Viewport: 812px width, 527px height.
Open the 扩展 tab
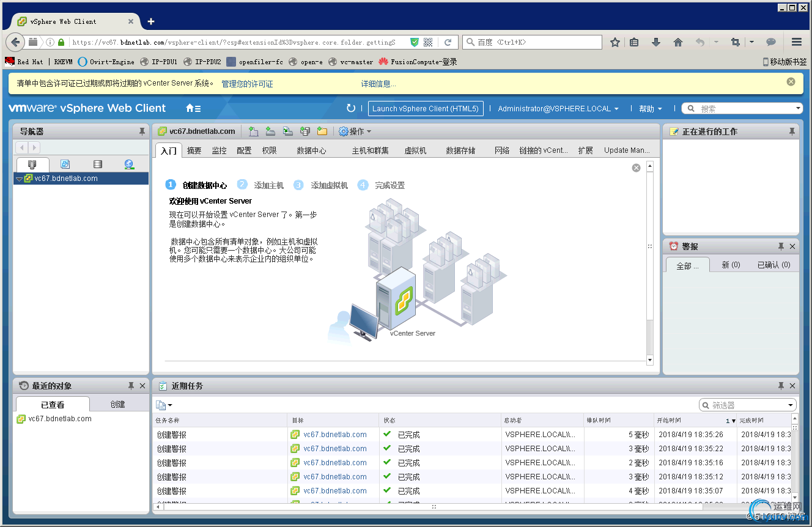[585, 150]
